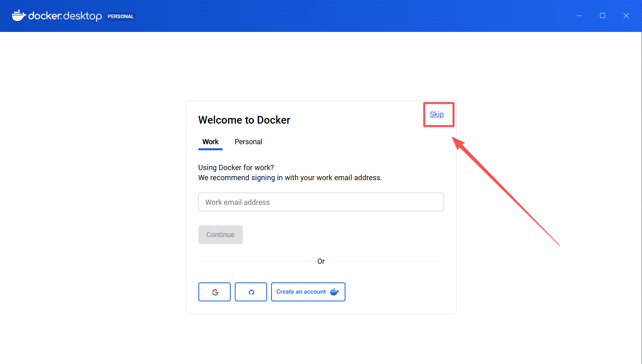642x364 pixels.
Task: Click the 'Using Docker for work?' text
Action: [236, 168]
